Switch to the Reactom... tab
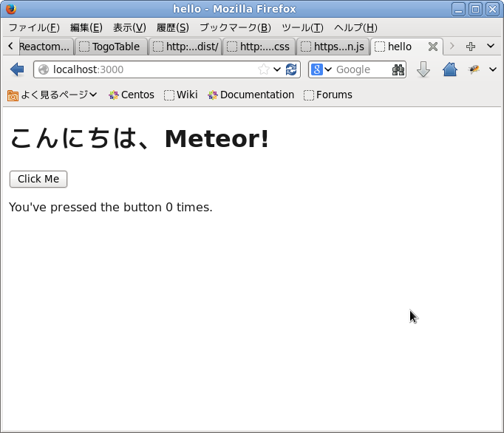Image resolution: width=504 pixels, height=433 pixels. (x=46, y=47)
